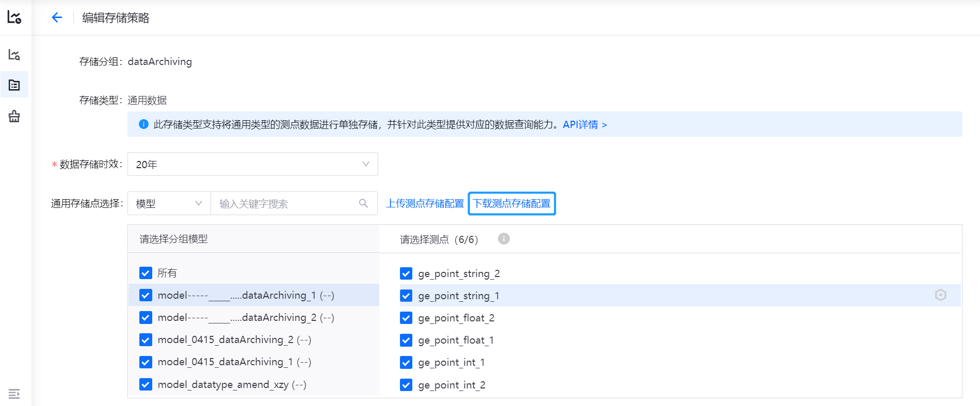Click the blue info icon in notice banner
Viewport: 980px width, 406px height.
click(x=144, y=124)
